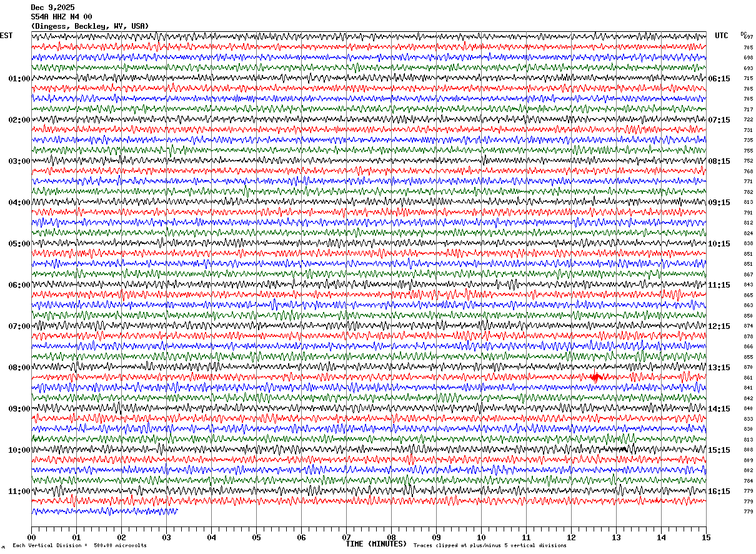Click the 13:15 UTC row label
Viewport: 756px width, 554px height.
tap(719, 368)
